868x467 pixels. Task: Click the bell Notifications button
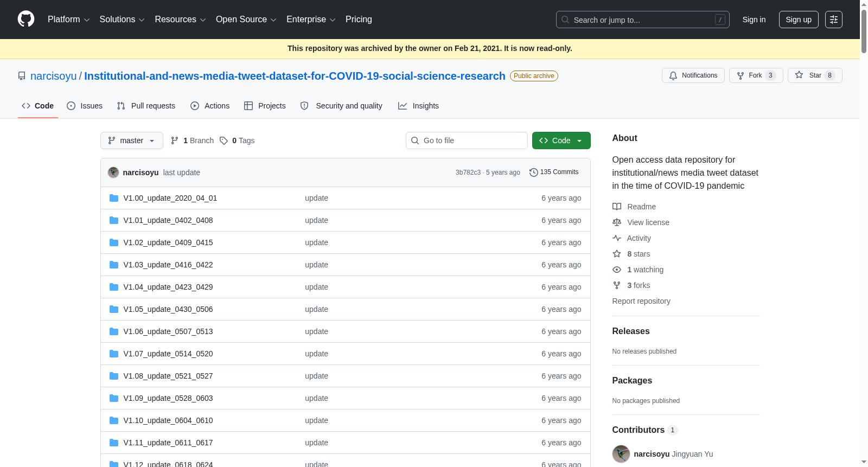coord(693,75)
